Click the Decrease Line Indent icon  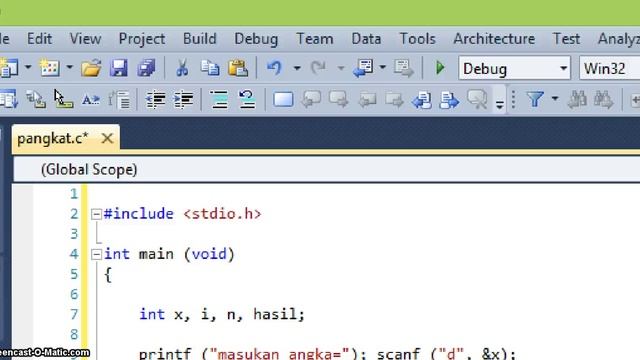point(156,99)
